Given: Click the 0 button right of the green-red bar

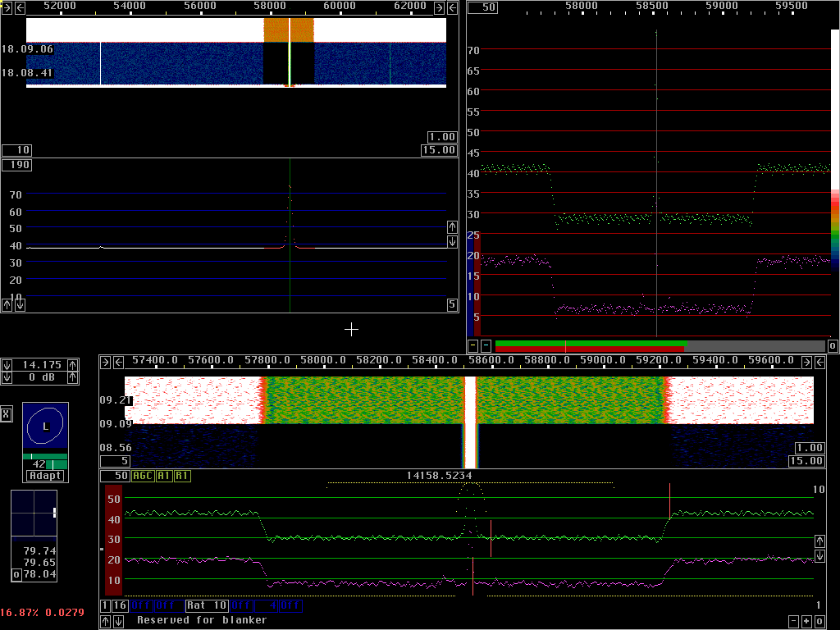Looking at the screenshot, I should [x=833, y=345].
